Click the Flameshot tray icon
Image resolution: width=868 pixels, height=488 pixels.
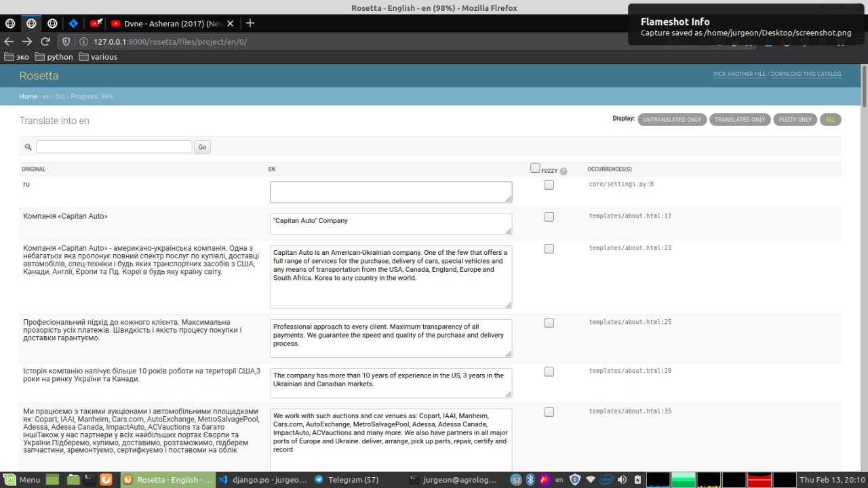(544, 480)
